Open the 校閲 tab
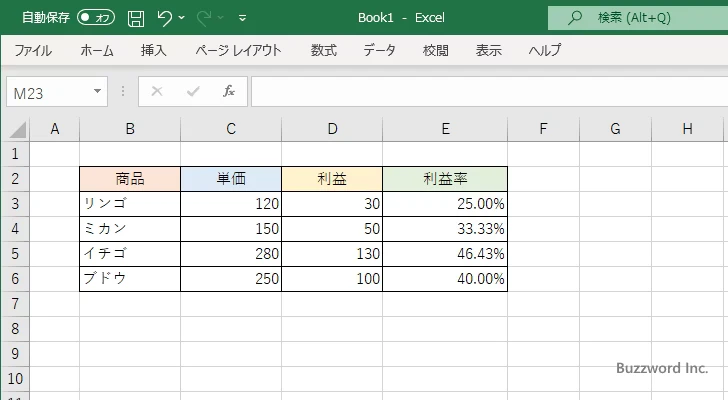Viewport: 728px width, 400px height. 436,50
